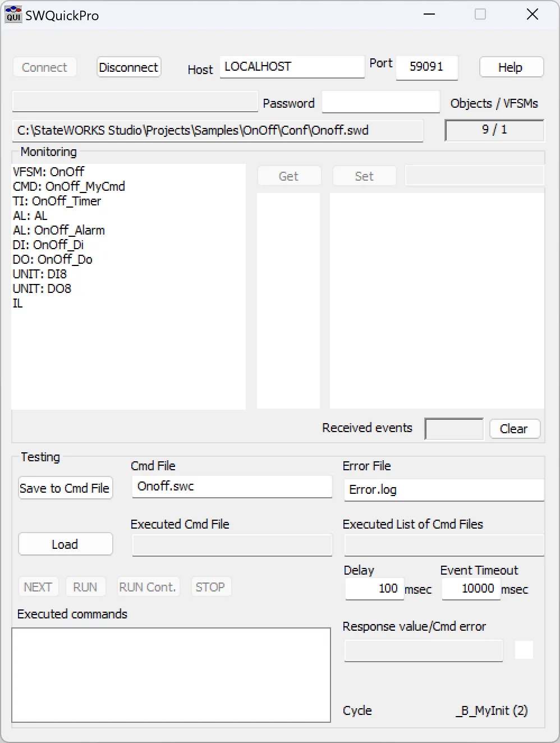The image size is (560, 743).
Task: Select AL: OnOff_Alarm object
Action: click(x=59, y=230)
